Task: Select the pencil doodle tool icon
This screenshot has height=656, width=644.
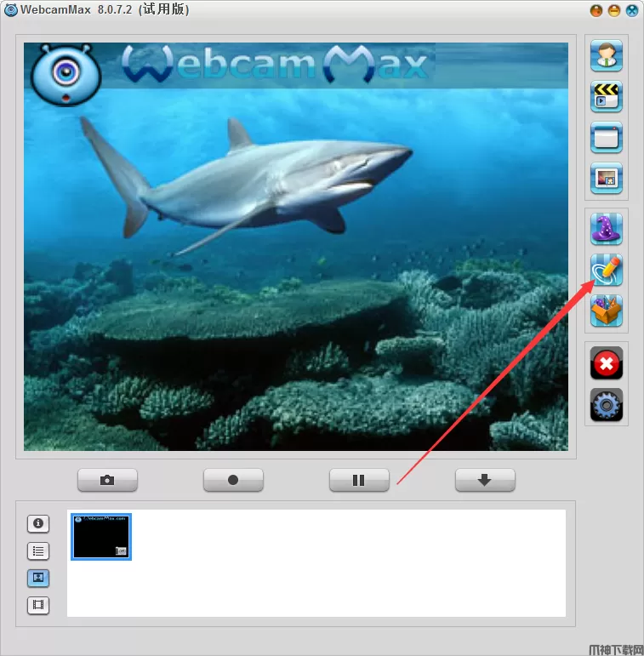Action: (607, 271)
